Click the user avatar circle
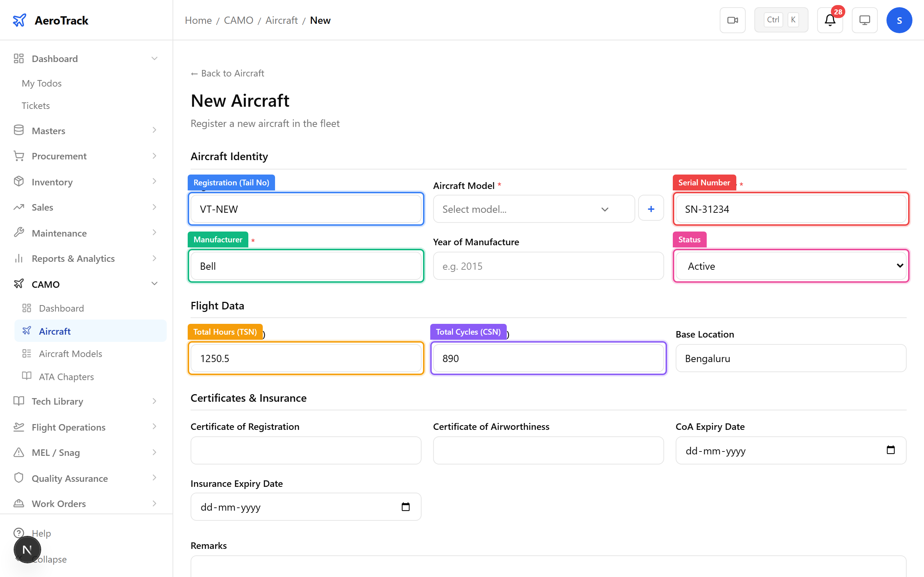The image size is (924, 577). pyautogui.click(x=899, y=20)
